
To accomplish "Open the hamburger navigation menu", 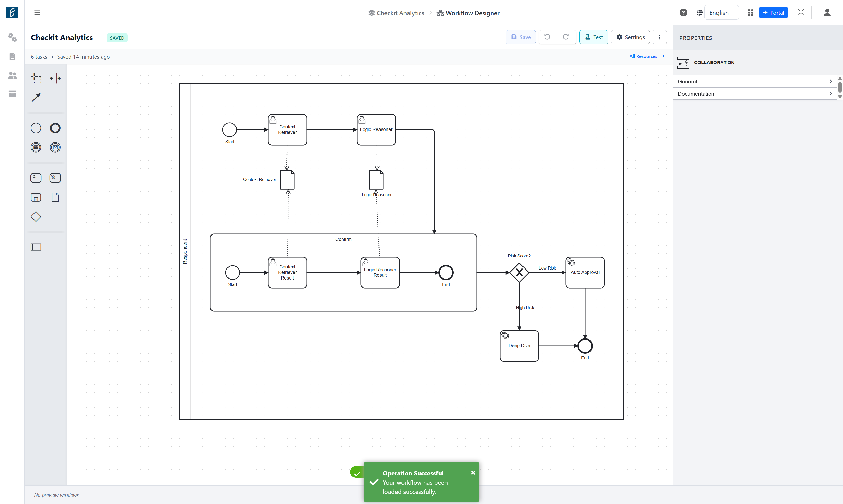I will point(37,13).
